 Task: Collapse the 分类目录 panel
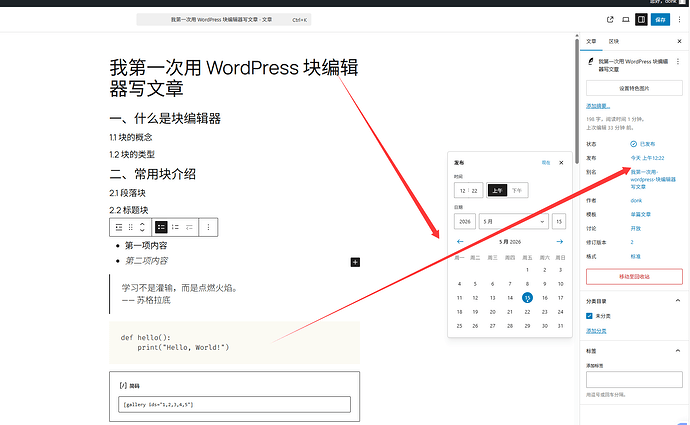(678, 300)
